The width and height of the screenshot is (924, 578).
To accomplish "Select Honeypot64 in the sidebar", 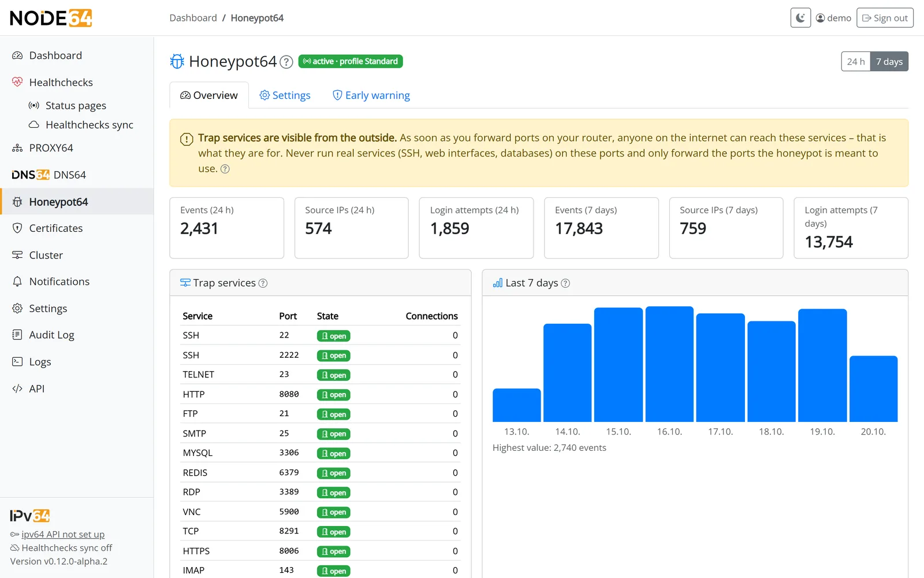I will (x=77, y=202).
